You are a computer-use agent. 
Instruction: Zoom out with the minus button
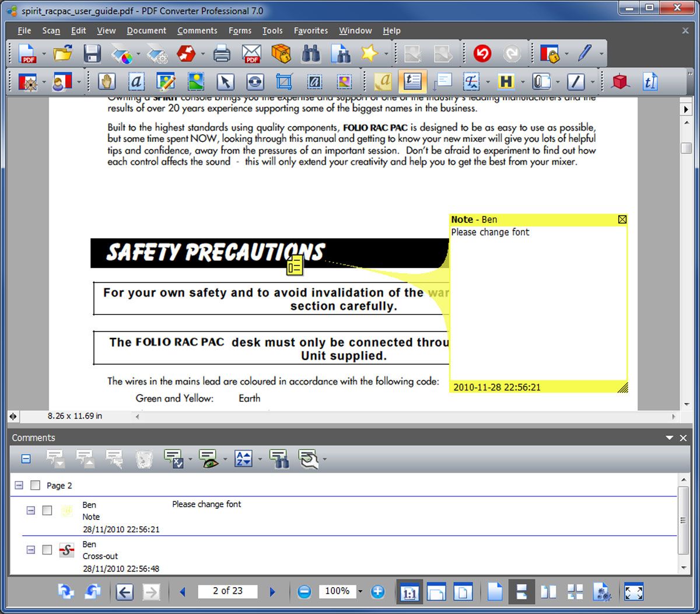(x=304, y=592)
